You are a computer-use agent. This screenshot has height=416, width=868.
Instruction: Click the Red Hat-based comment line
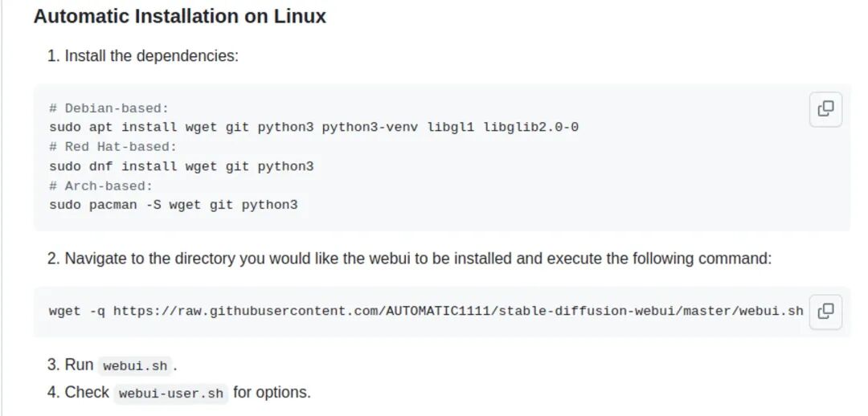click(113, 147)
